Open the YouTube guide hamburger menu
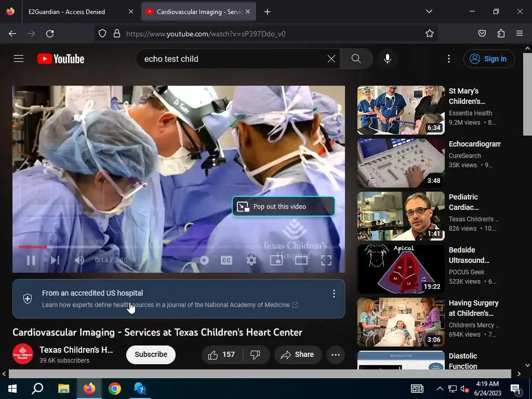This screenshot has width=532, height=399. pyautogui.click(x=19, y=59)
